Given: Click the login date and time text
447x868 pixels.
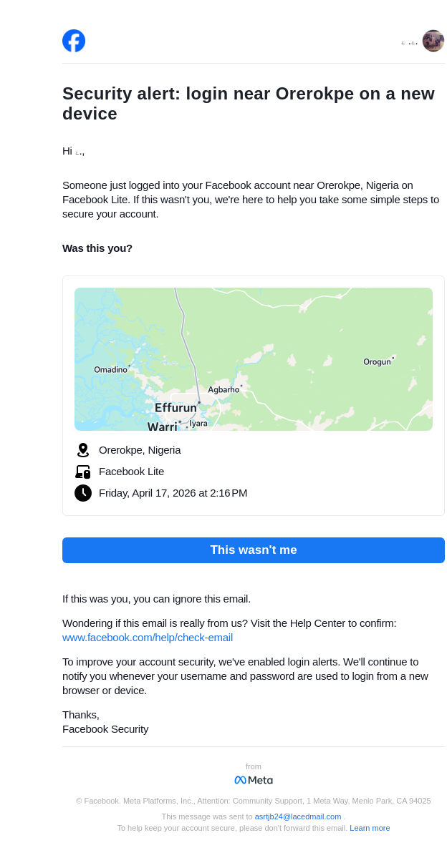Looking at the screenshot, I should (x=173, y=493).
